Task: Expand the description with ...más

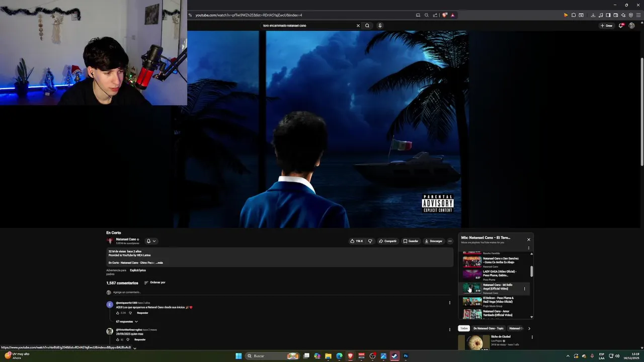Action: coord(159,262)
